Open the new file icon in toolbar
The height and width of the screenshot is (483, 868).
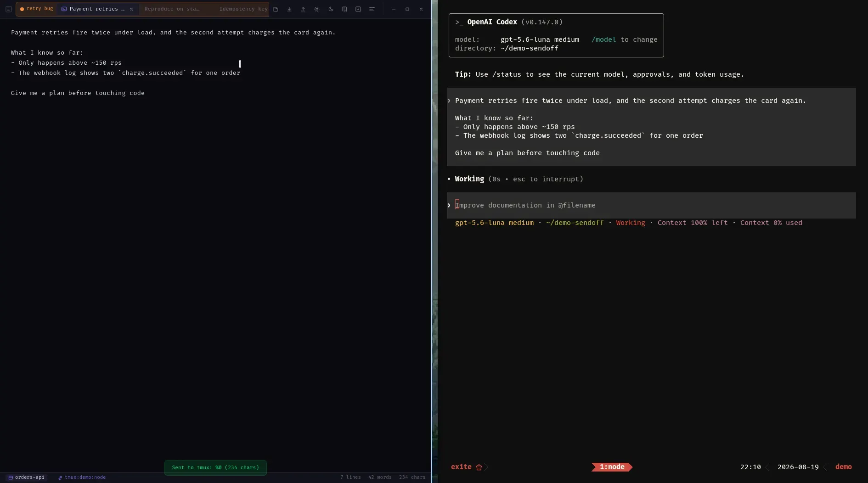(276, 9)
